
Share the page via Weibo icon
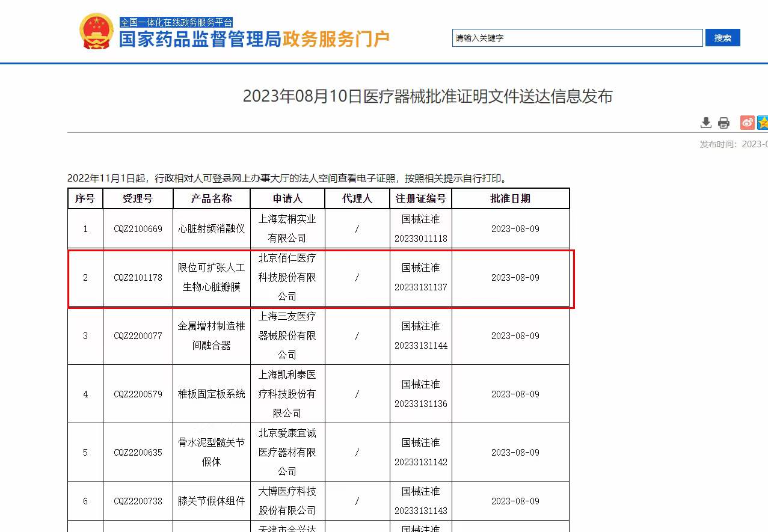click(x=747, y=123)
